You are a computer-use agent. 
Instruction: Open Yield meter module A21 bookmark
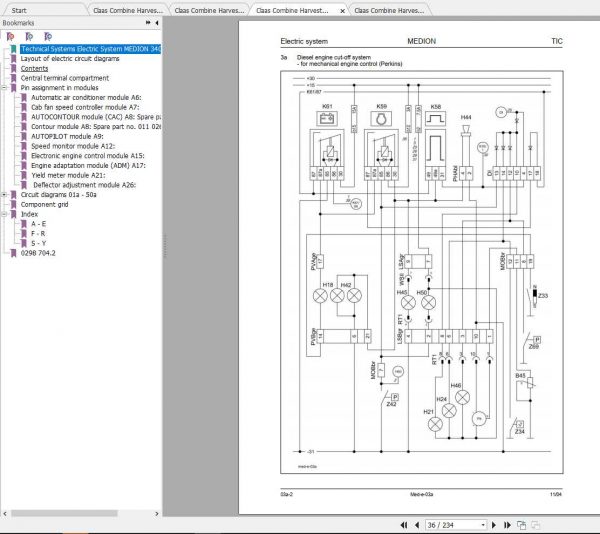click(68, 175)
